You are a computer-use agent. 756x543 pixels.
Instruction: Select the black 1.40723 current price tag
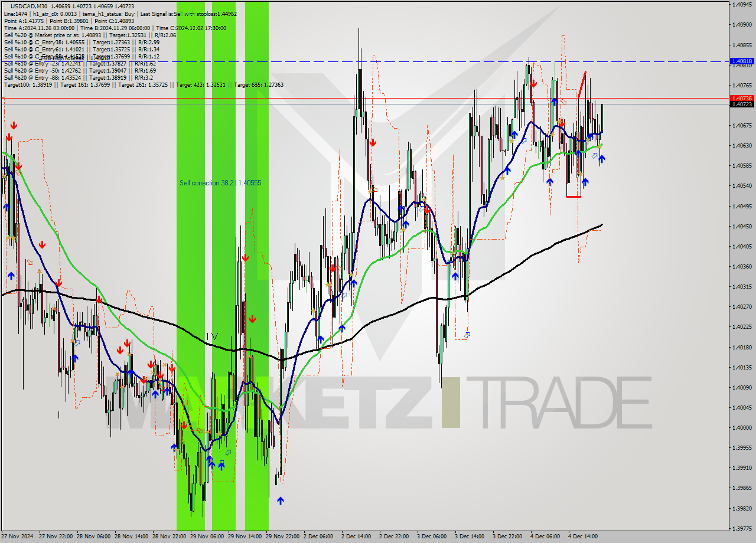742,104
